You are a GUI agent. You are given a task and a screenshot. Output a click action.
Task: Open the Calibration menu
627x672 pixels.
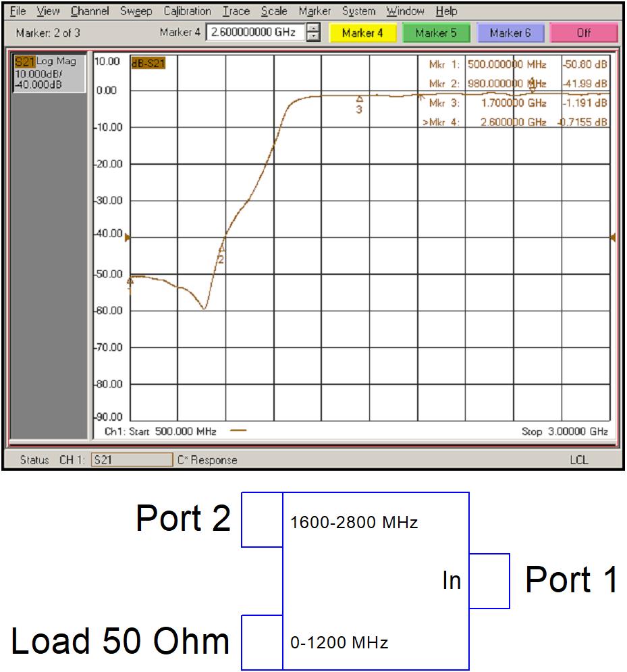pos(187,11)
